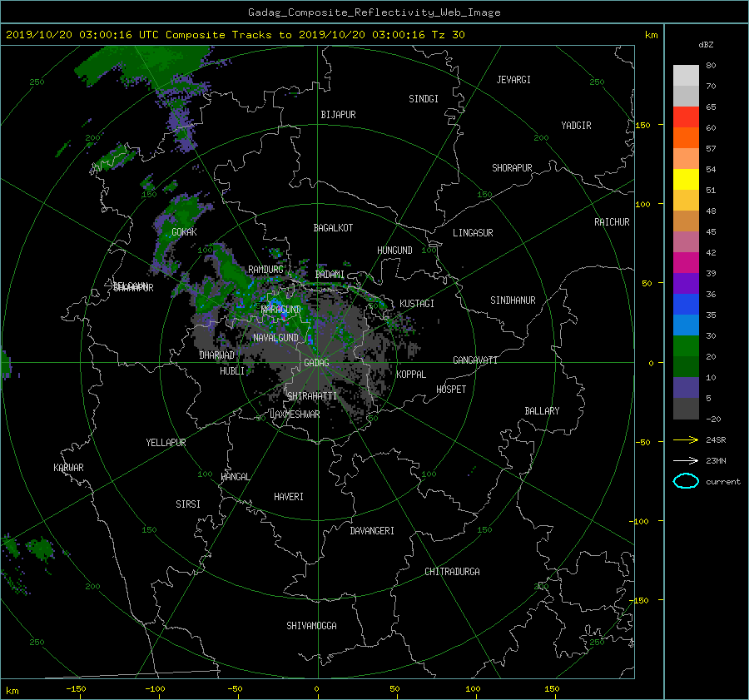This screenshot has width=749, height=700.
Task: Click the KOPPAL city label
Action: click(x=411, y=375)
